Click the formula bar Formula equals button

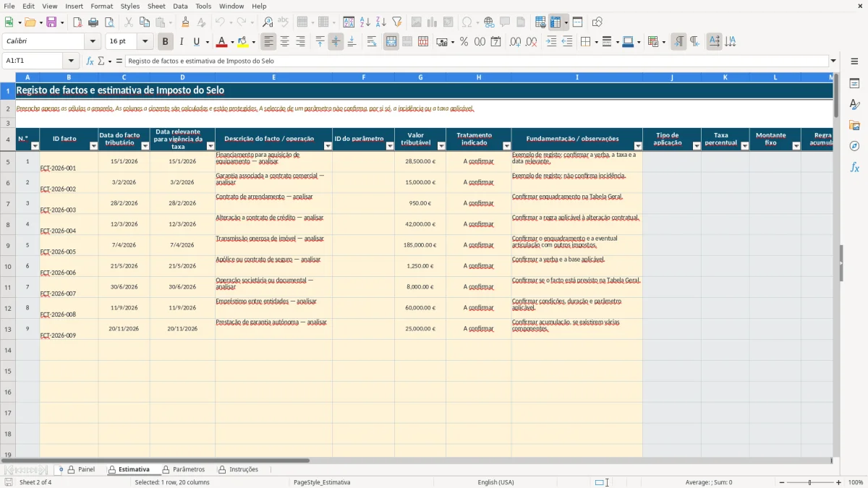[119, 61]
